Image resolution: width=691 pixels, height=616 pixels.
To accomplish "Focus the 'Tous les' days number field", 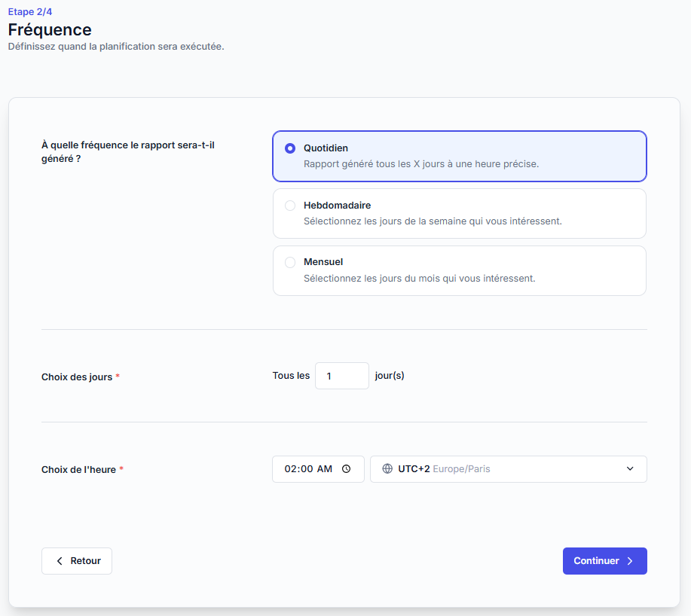I will [341, 376].
